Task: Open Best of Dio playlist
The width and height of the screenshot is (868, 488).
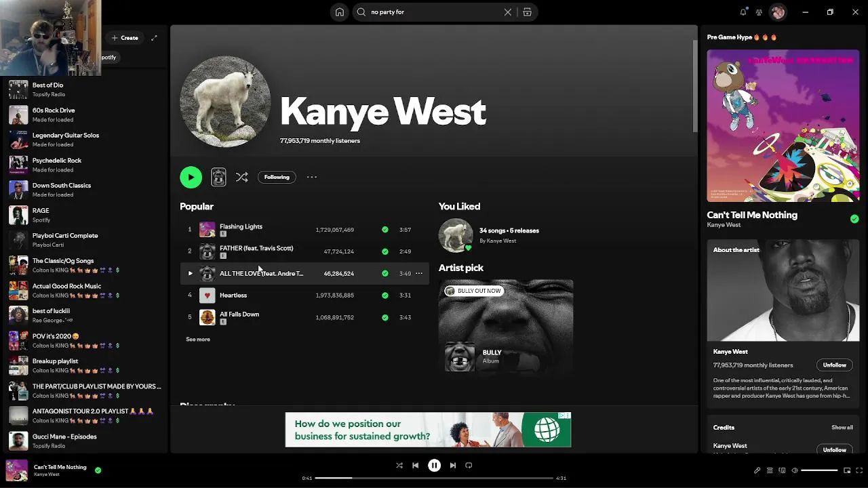Action: coord(85,89)
